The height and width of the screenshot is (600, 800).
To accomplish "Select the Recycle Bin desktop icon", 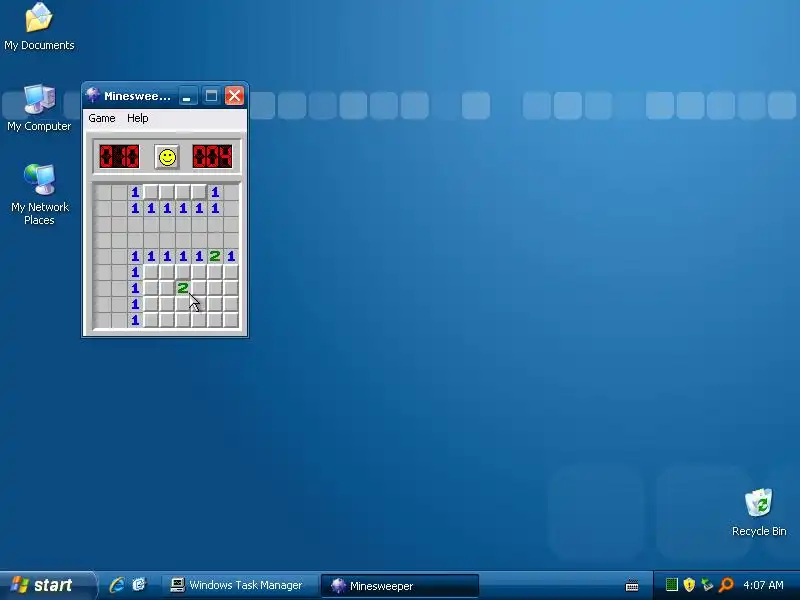I will pyautogui.click(x=759, y=512).
